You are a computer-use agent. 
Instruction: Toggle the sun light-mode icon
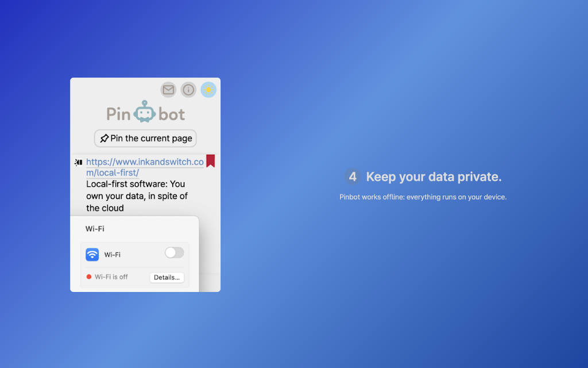coord(208,90)
